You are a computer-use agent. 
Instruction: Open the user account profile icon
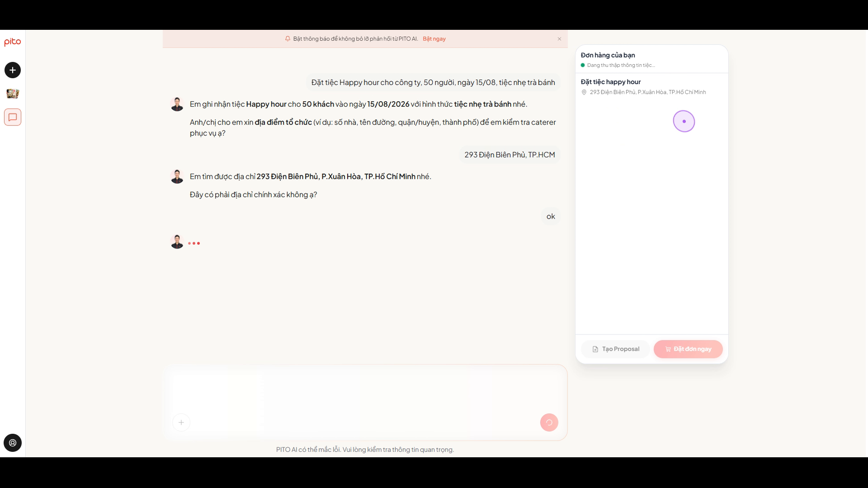13,443
